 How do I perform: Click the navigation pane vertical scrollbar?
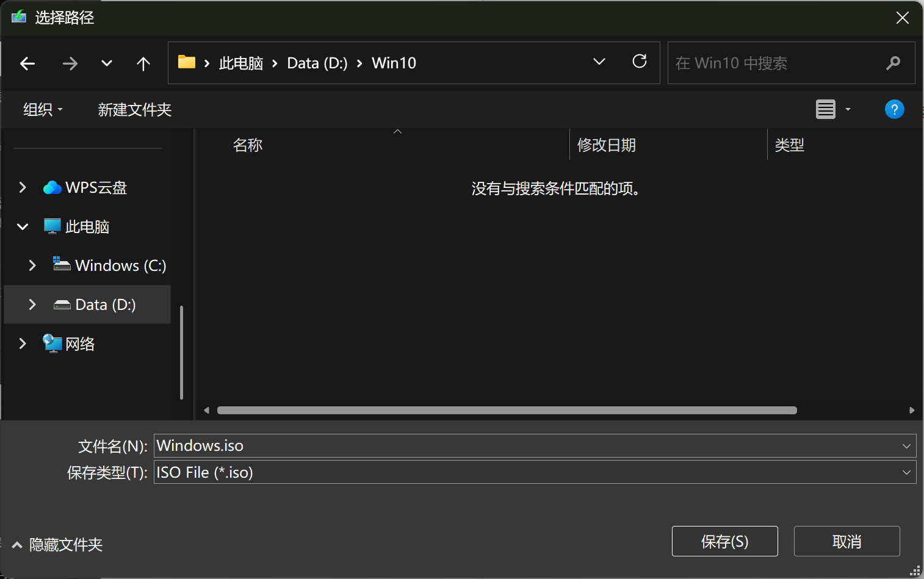pos(181,353)
